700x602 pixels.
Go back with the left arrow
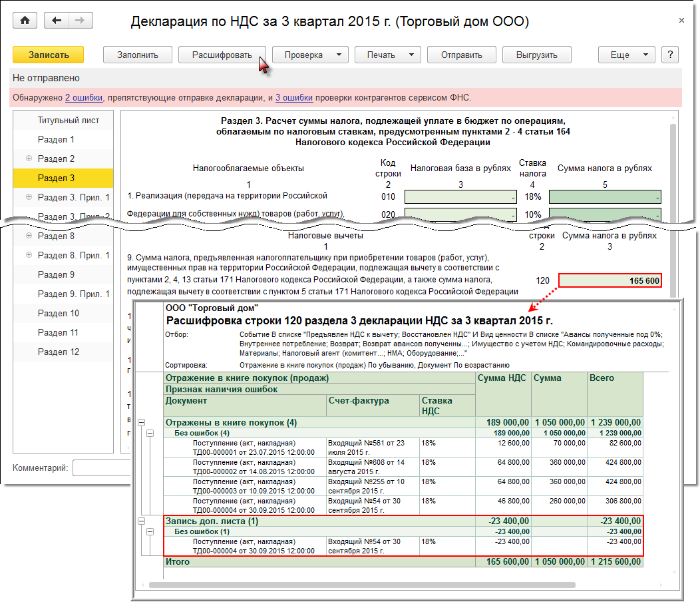point(57,21)
